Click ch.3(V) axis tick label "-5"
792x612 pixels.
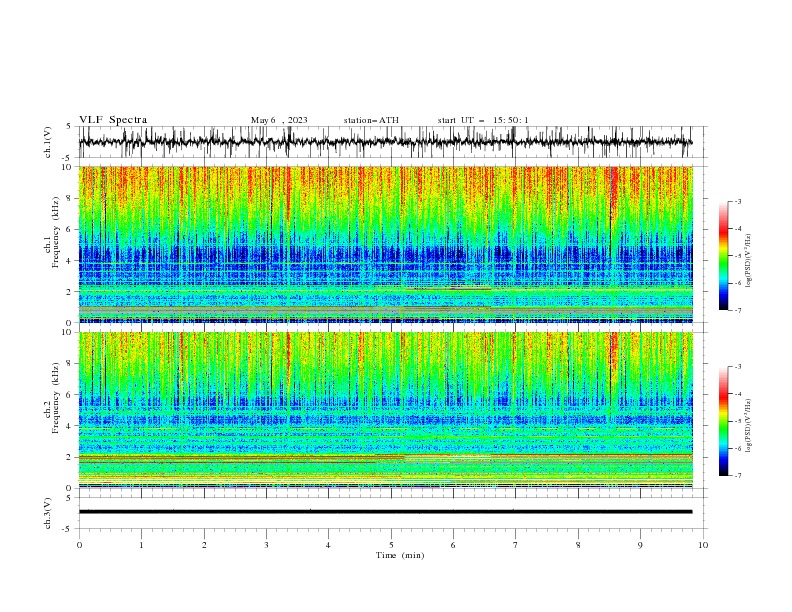click(68, 529)
